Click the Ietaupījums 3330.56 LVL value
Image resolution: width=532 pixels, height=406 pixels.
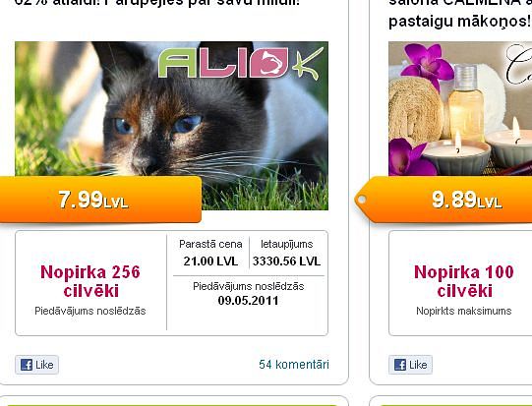pos(287,261)
